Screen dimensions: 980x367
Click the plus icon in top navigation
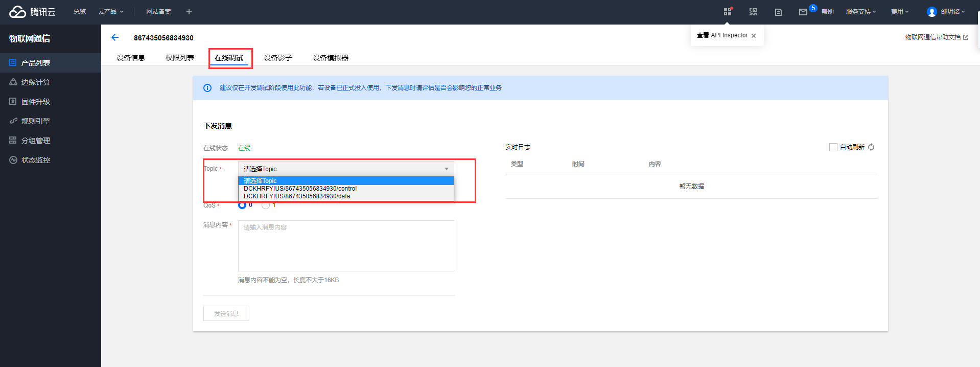coord(189,12)
